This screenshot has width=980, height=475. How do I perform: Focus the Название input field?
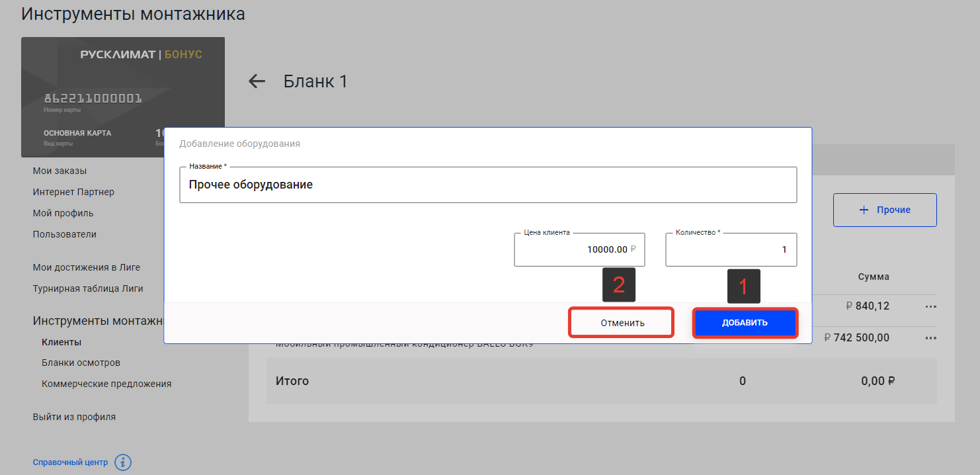tap(488, 185)
